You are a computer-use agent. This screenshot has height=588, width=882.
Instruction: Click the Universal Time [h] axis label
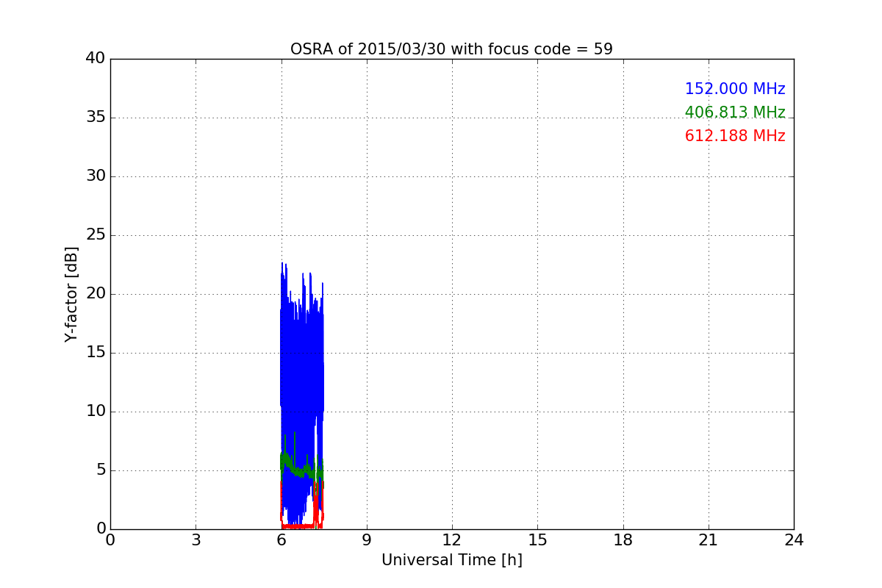(452, 560)
